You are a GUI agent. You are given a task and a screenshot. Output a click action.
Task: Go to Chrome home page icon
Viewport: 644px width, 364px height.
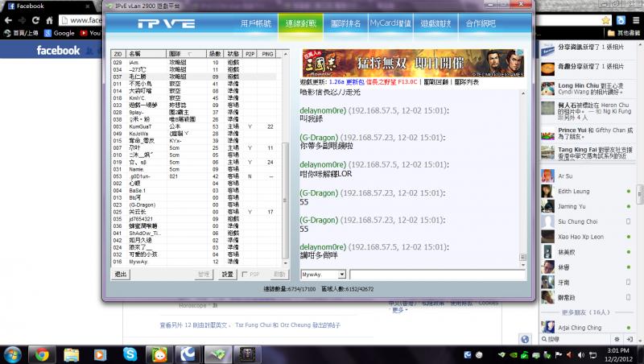coord(49,20)
